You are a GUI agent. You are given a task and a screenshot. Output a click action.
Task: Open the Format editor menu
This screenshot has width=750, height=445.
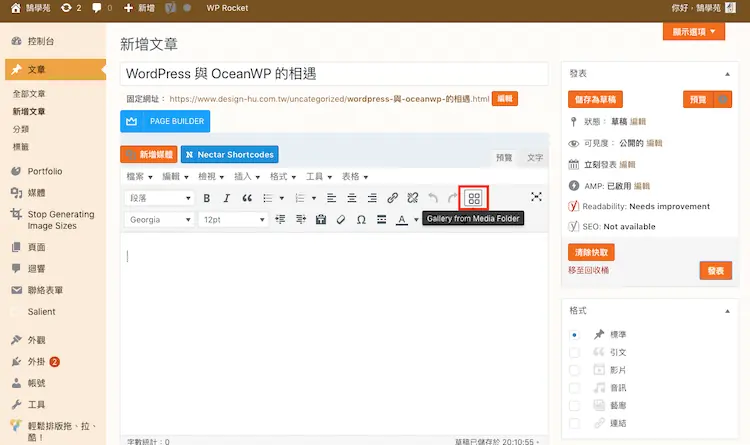[x=283, y=177]
